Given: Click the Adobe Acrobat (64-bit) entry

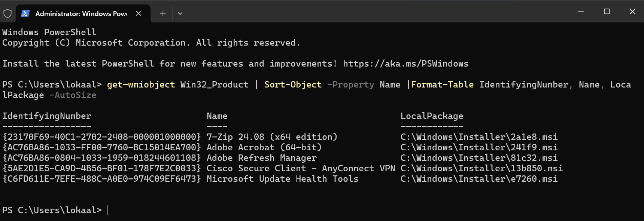Looking at the screenshot, I should pyautogui.click(x=264, y=148).
